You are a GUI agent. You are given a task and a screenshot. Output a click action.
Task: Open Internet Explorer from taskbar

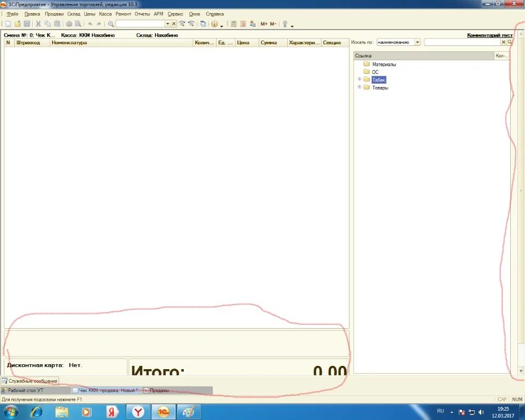click(x=36, y=412)
